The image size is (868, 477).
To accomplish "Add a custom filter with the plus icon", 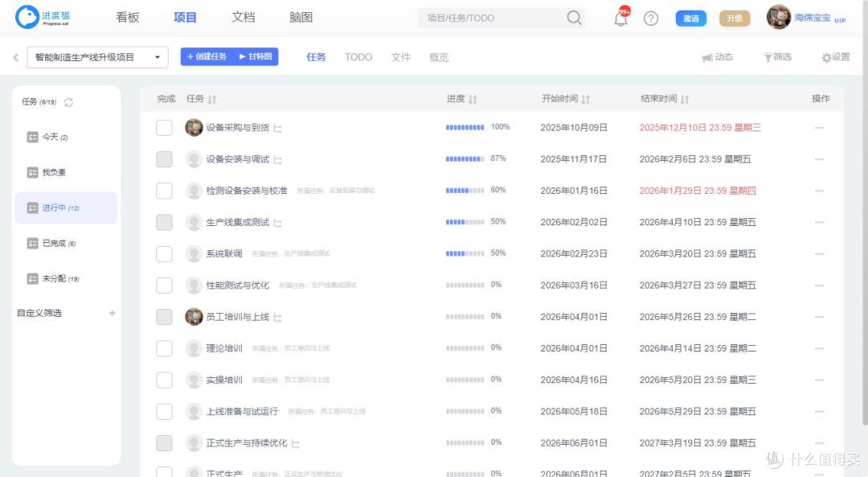I will pos(113,313).
